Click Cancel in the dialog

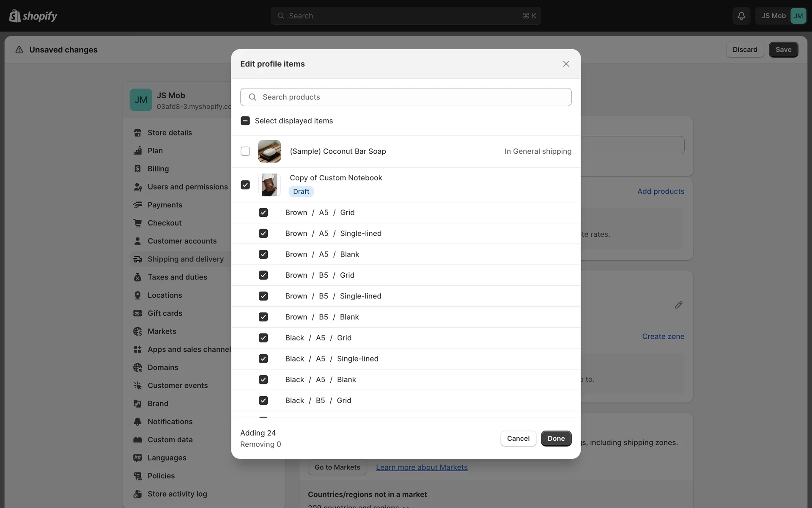[x=518, y=439]
